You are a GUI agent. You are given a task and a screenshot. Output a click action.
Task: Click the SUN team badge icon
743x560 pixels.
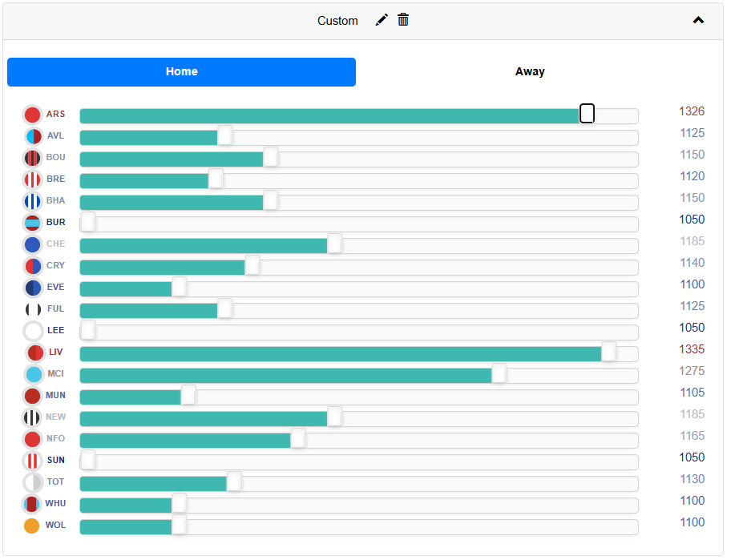[33, 461]
